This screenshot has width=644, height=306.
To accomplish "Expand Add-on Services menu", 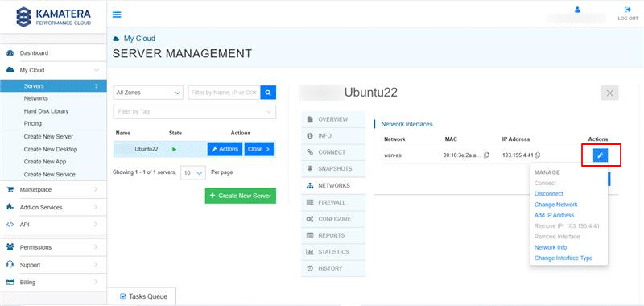I will 53,208.
